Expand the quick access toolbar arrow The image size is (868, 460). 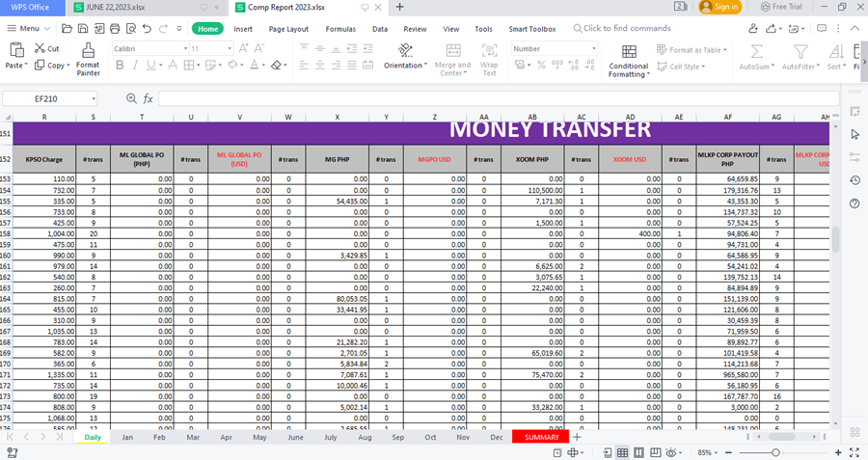point(179,29)
